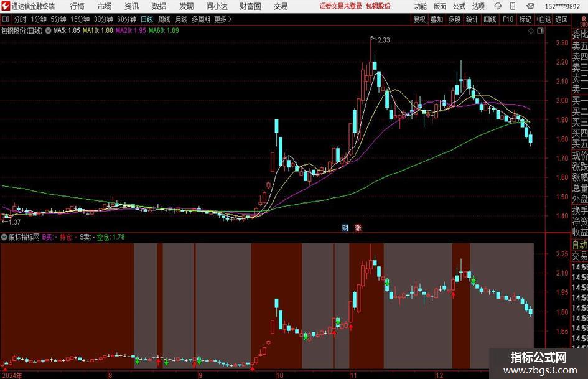The image size is (588, 379).
Task: Click the 复权 toolbar button
Action: click(x=419, y=19)
